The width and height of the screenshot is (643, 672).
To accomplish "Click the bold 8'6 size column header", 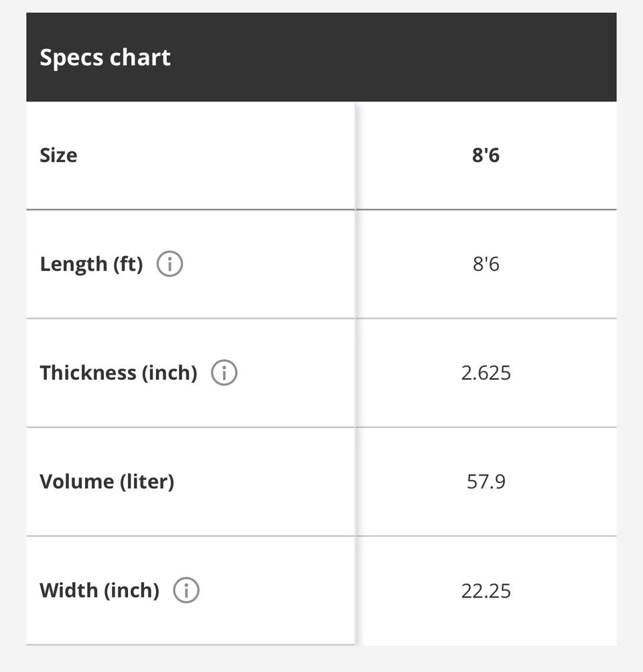I will [486, 155].
